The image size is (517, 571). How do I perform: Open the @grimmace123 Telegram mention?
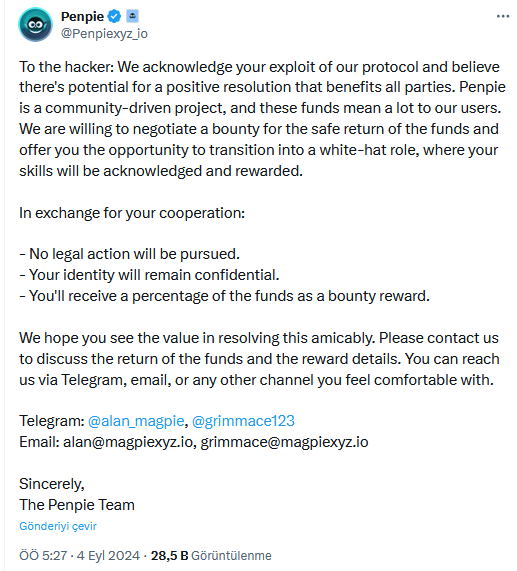pos(243,421)
